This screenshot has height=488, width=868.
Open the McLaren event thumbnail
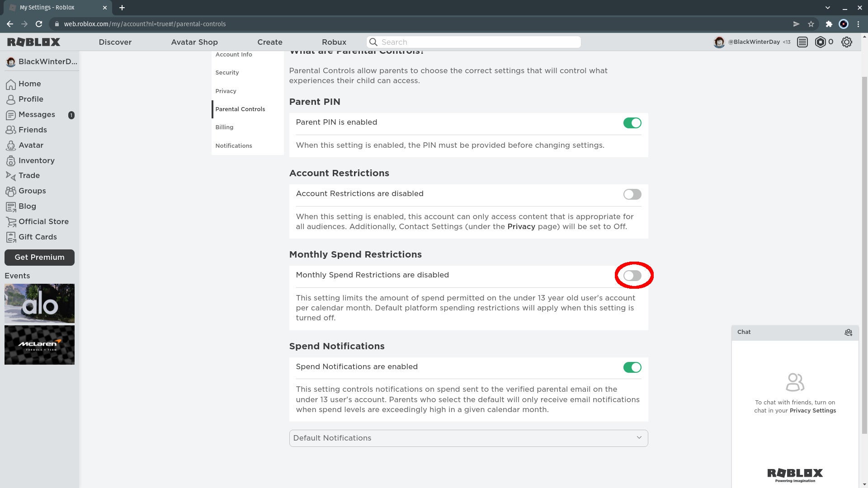pyautogui.click(x=39, y=345)
